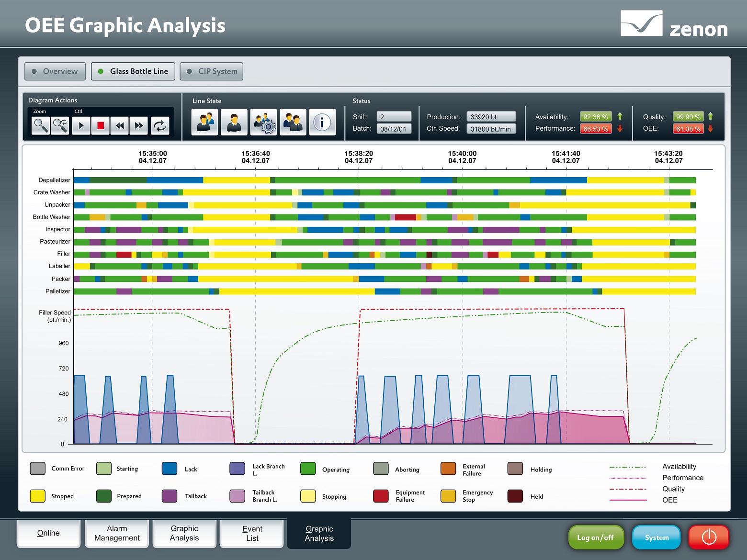
Task: Click the Equipment Failure red legend swatch
Action: [x=381, y=496]
